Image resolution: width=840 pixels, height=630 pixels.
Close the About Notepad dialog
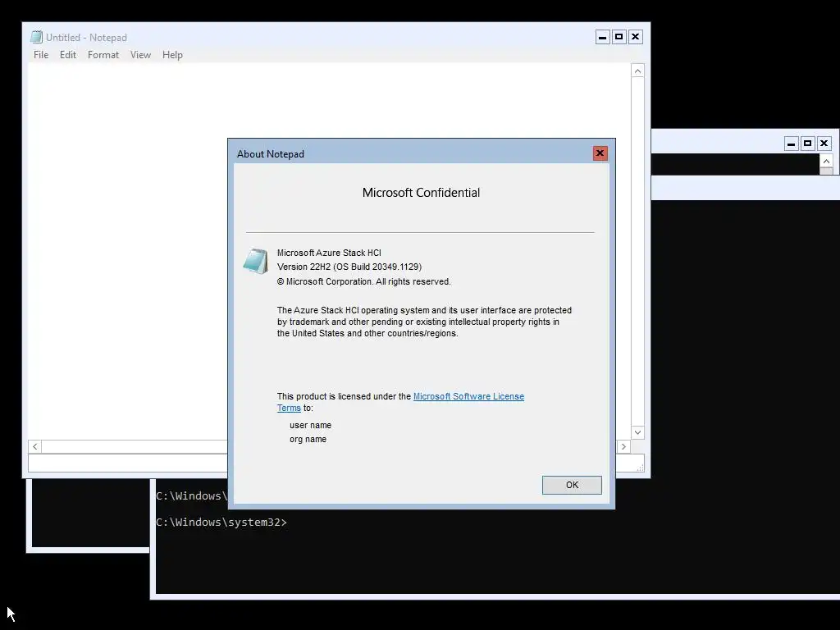[600, 153]
